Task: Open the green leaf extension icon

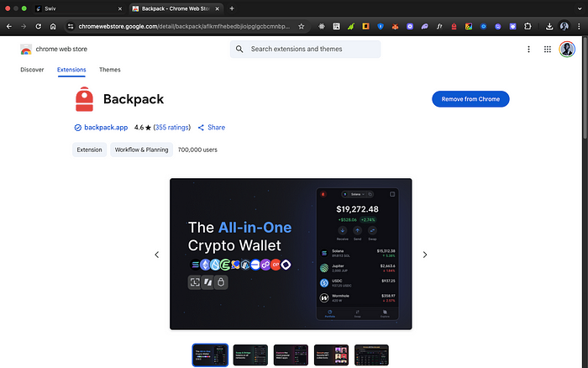Action: coord(351,26)
